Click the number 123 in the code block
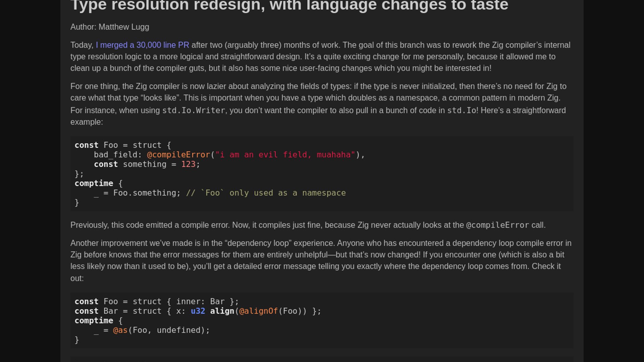The image size is (644, 362). pos(188,164)
